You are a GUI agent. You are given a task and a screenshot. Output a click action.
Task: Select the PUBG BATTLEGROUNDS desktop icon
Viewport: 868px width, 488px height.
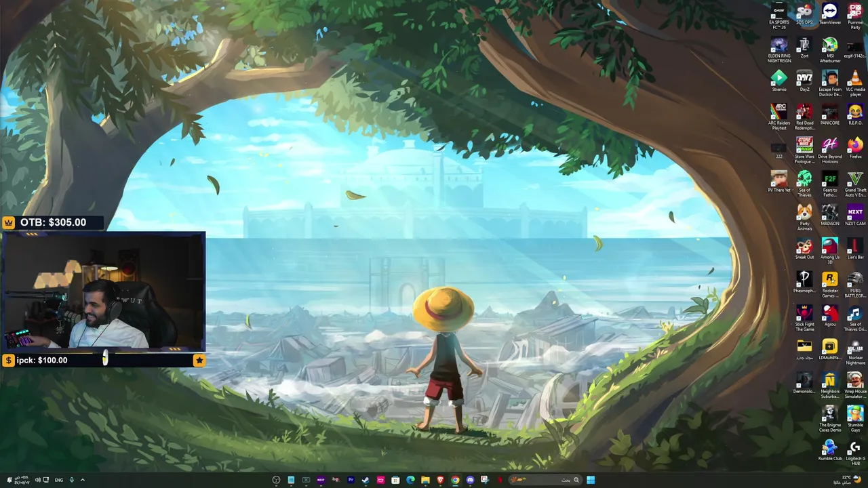click(855, 285)
